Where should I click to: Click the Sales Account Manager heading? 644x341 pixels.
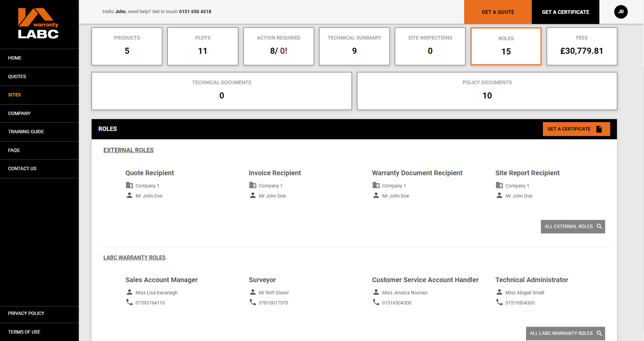click(162, 280)
